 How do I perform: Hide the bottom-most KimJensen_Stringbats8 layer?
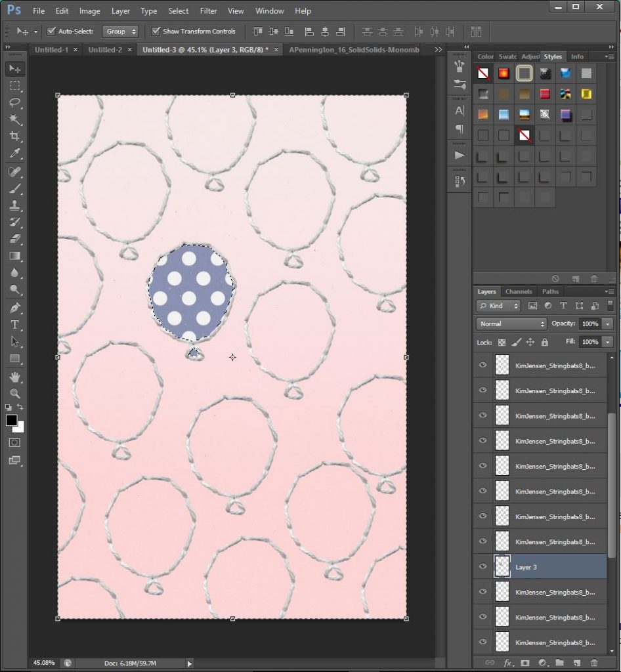click(482, 642)
